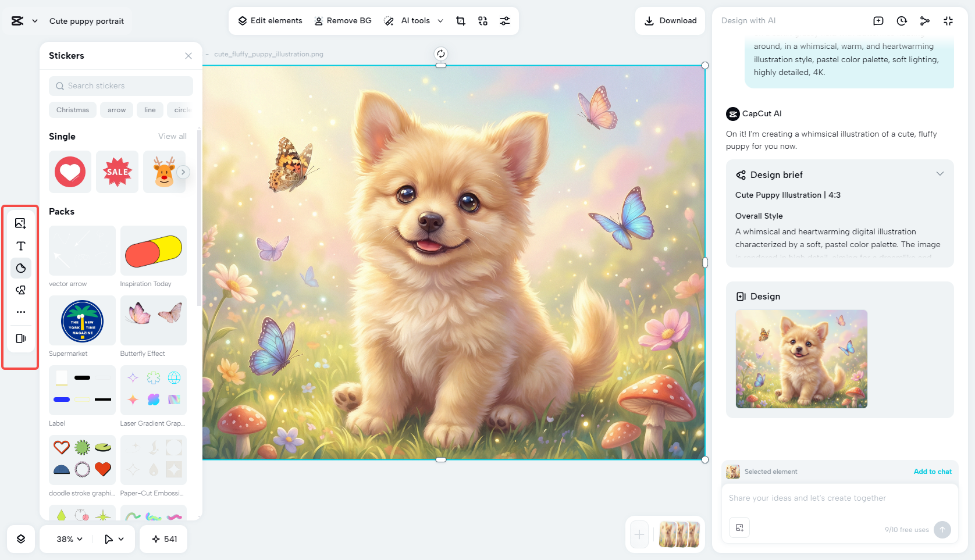Select the Christmas sticker tag

[73, 110]
